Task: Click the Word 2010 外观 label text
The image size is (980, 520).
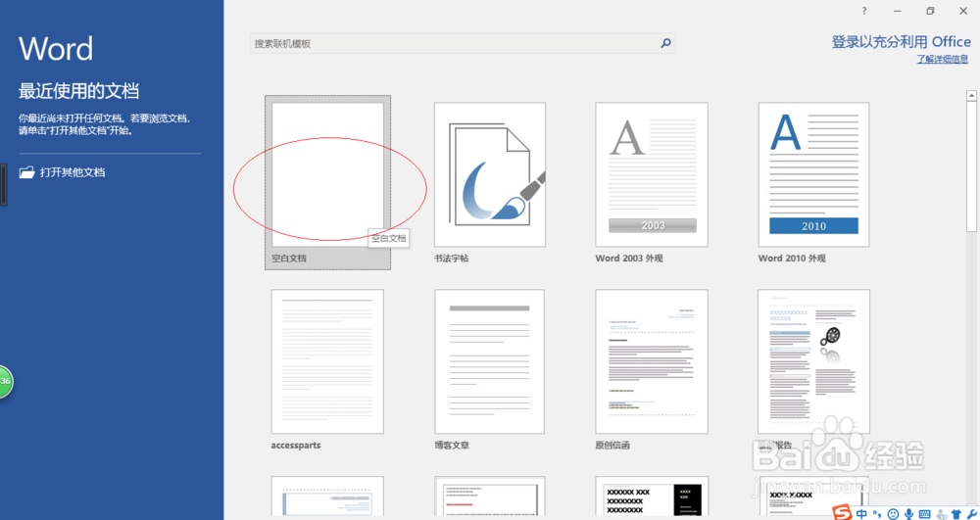Action: click(792, 258)
